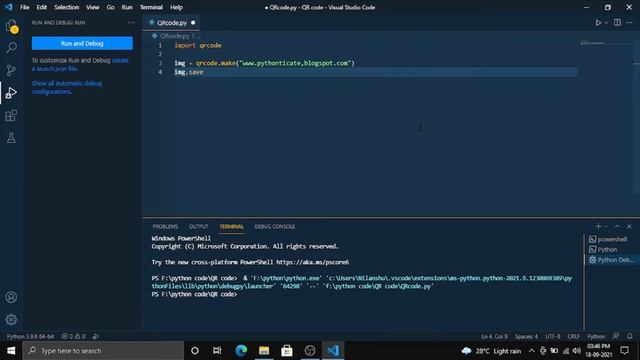Click the code minimap
This screenshot has height=360, width=640.
click(x=593, y=42)
